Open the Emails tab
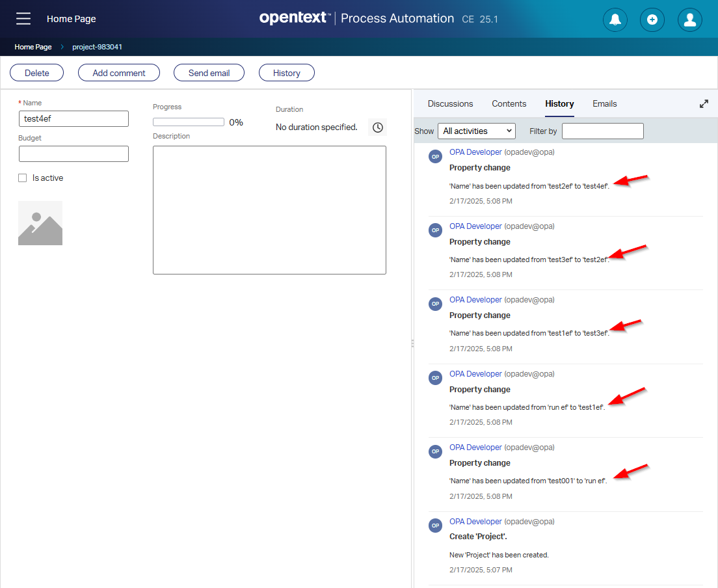Image resolution: width=718 pixels, height=588 pixels. coord(604,103)
